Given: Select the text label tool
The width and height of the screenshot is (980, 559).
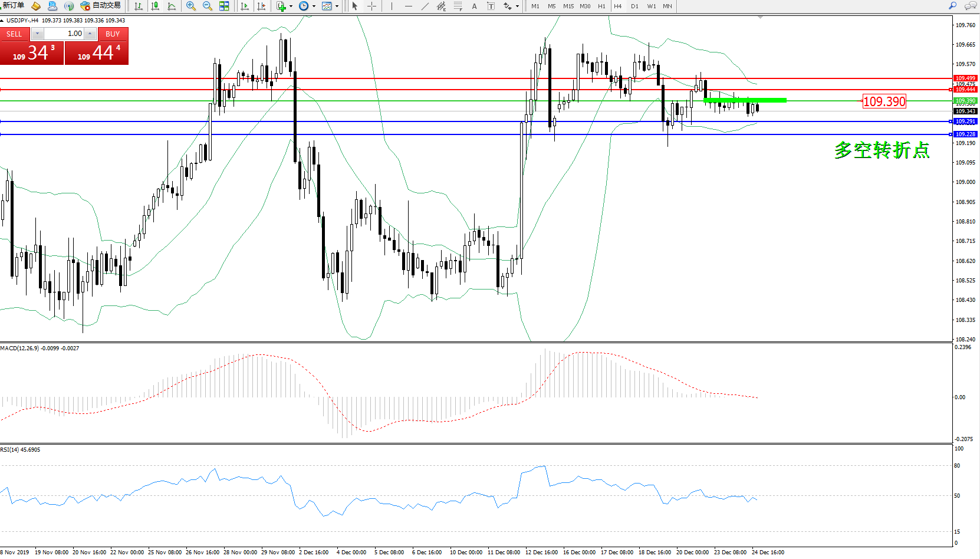Looking at the screenshot, I should (491, 6).
